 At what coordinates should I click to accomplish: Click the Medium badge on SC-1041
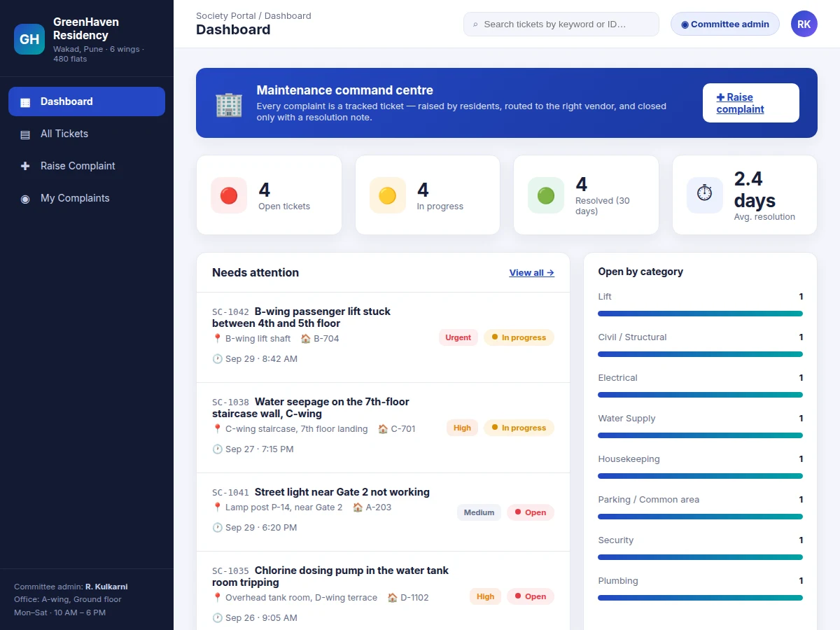point(479,512)
